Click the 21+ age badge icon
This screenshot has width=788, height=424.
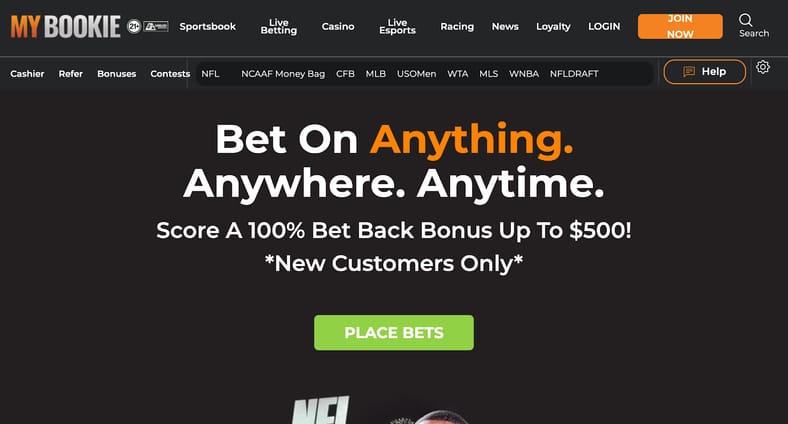[x=134, y=26]
